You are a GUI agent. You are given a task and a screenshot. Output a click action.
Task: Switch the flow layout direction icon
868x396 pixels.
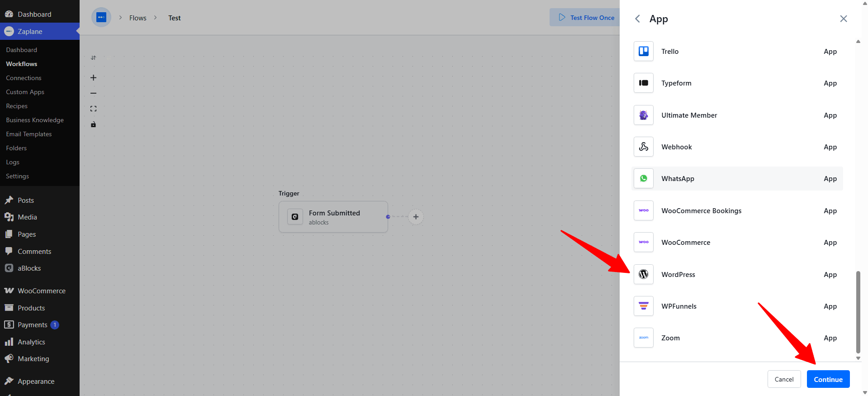93,57
